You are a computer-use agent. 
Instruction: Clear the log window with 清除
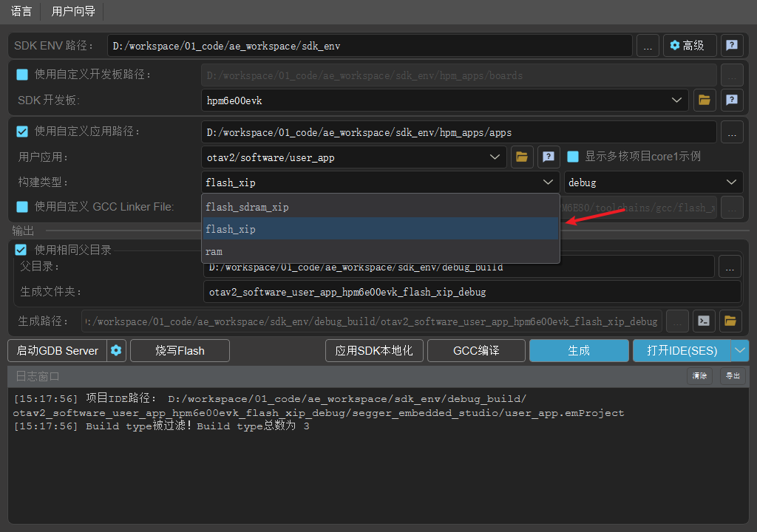(x=699, y=375)
